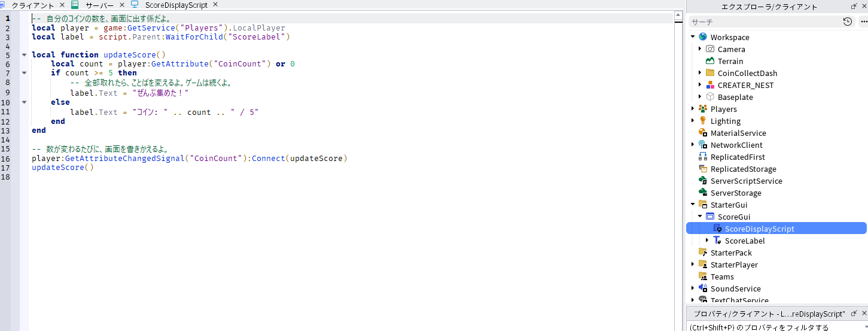868x331 pixels.
Task: Click the ScoreGui screen icon
Action: pos(710,217)
